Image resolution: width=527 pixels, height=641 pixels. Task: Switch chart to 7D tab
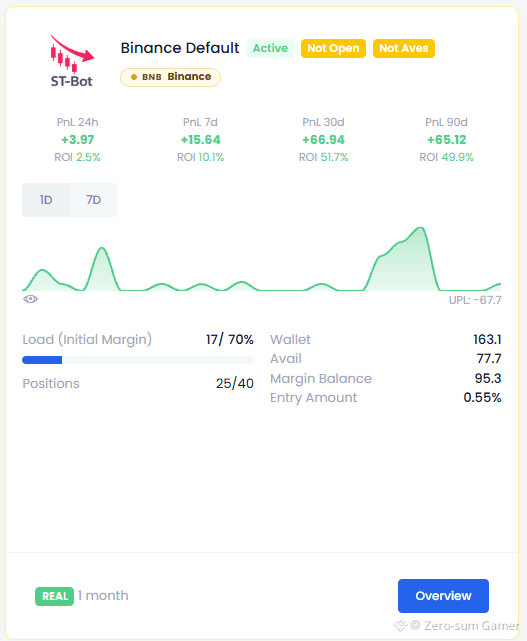point(94,200)
